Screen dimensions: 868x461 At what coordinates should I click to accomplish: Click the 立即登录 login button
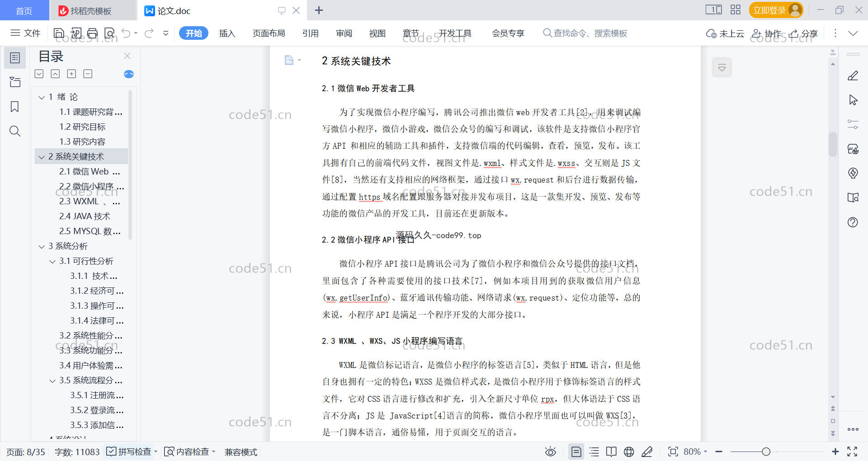coord(776,10)
